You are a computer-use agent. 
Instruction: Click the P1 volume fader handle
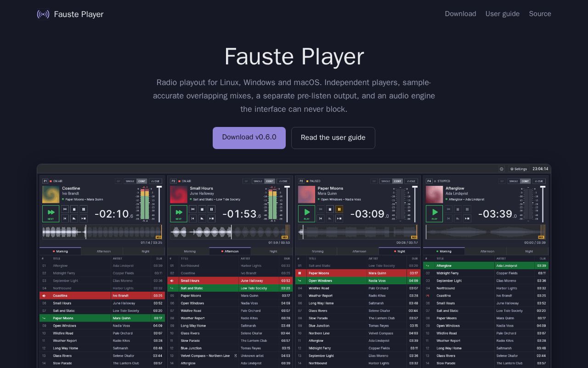159,187
